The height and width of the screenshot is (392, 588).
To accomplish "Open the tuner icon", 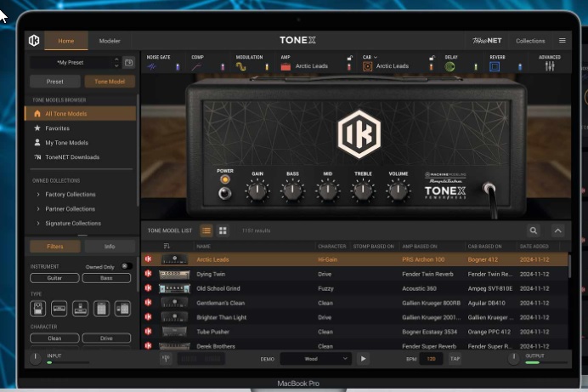I will 167,359.
